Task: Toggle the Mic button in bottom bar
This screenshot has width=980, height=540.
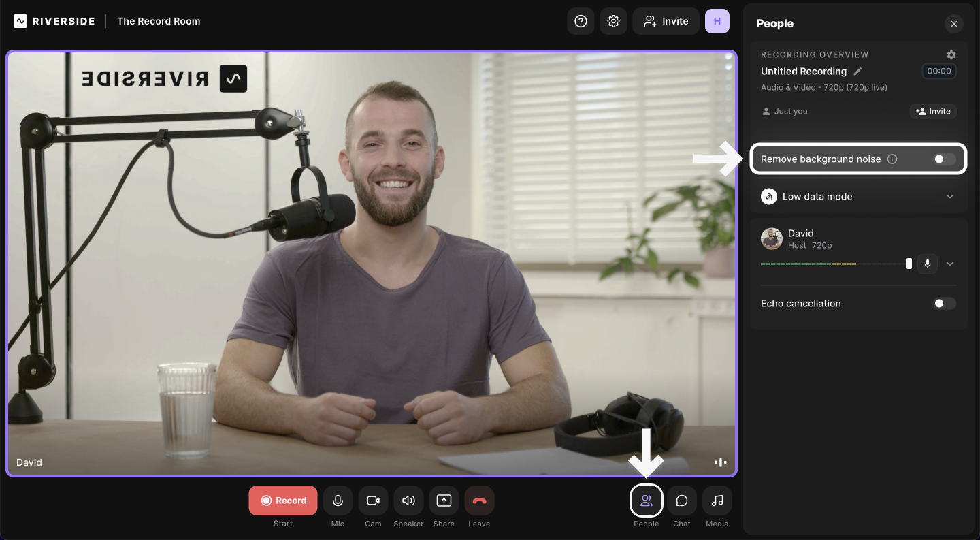Action: pyautogui.click(x=338, y=501)
